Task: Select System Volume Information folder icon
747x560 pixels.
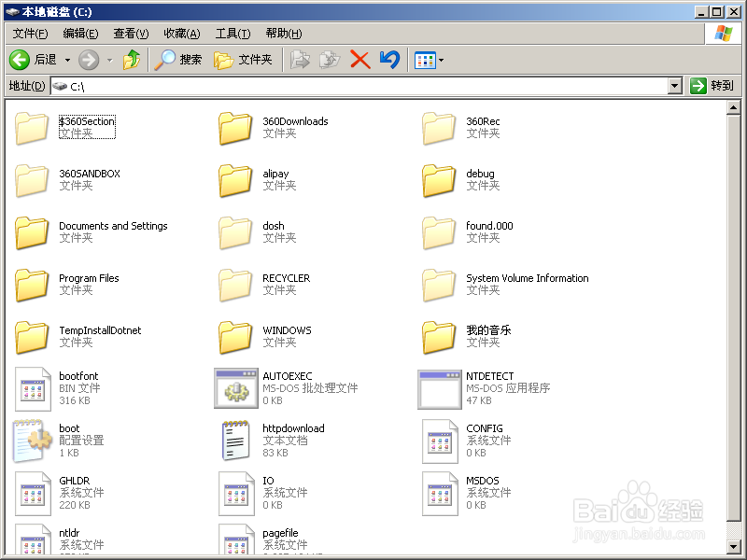Action: 439,286
